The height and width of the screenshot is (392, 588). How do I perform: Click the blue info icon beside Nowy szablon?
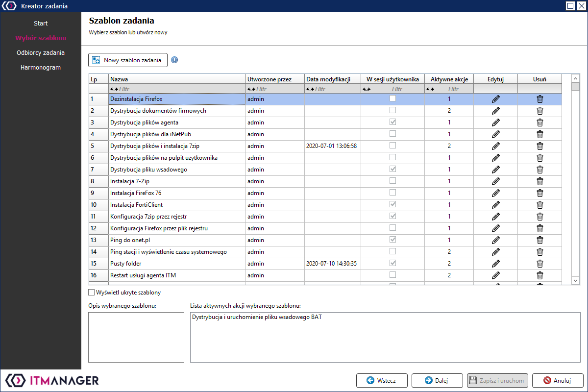click(x=174, y=60)
